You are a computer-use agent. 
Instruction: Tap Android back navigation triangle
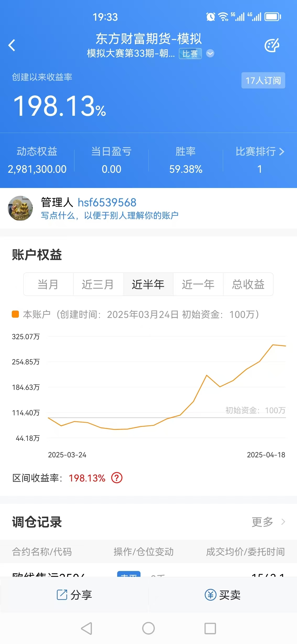87,629
